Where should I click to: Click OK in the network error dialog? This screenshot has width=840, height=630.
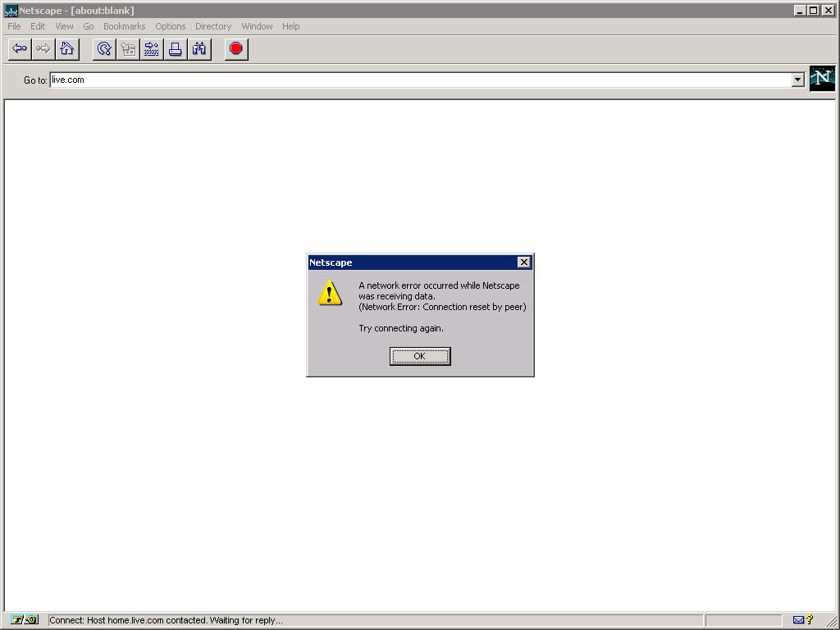point(420,356)
